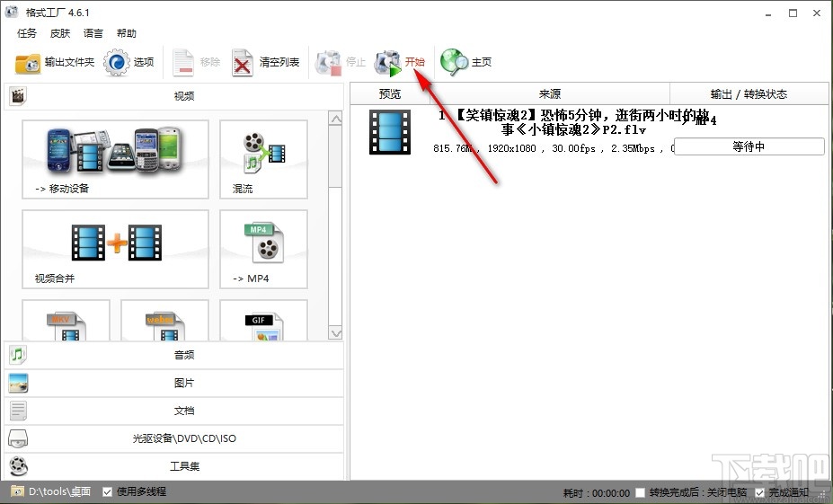Click the folder icon in status bar
Screen dimensions: 833x504
(x=18, y=491)
